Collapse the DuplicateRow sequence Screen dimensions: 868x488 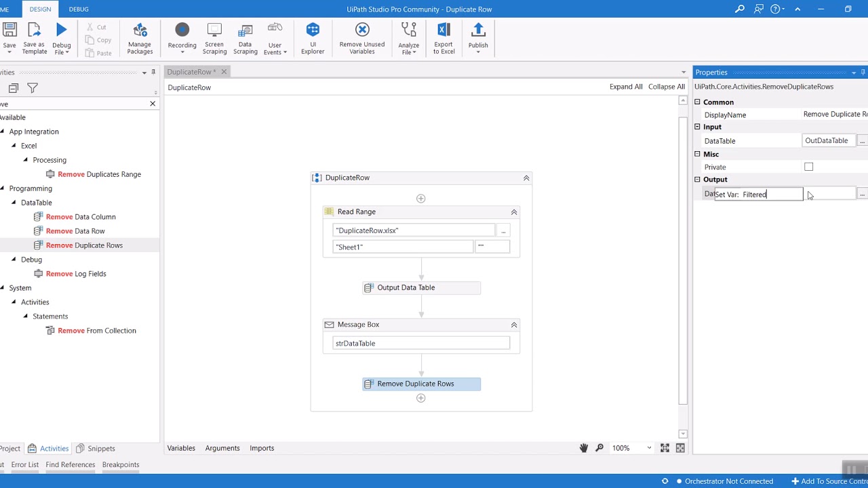pyautogui.click(x=526, y=178)
